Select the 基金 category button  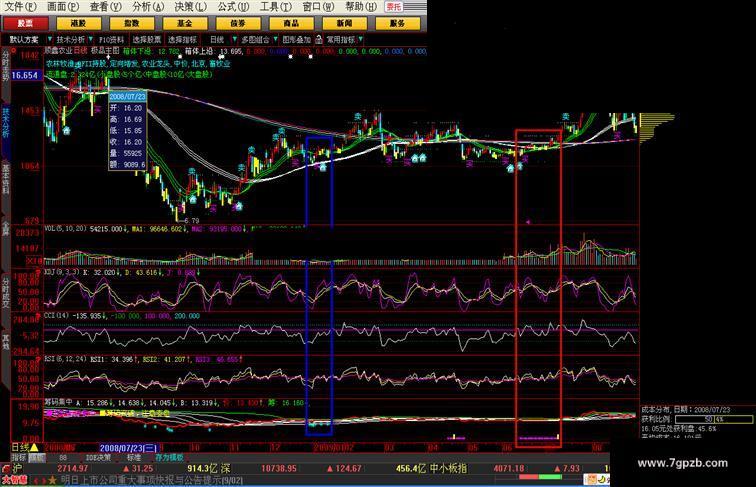pos(185,23)
